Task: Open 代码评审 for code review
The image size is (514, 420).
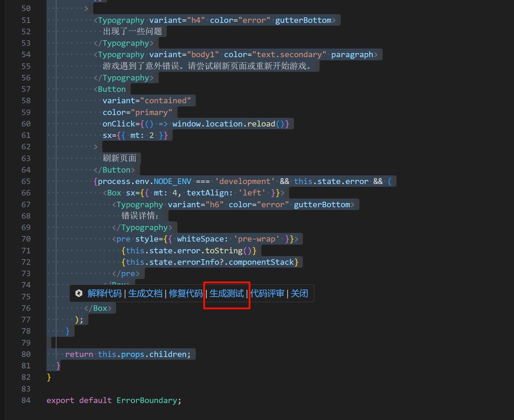Action: coord(267,294)
